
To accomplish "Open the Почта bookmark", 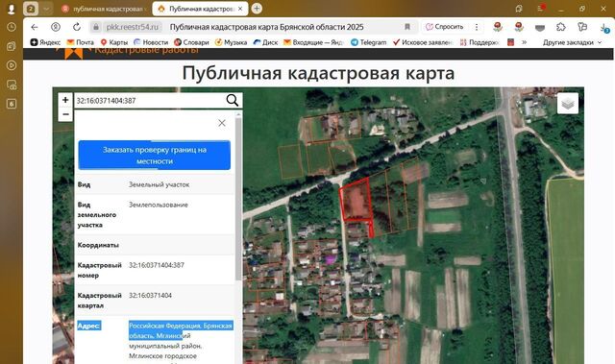I will tap(81, 42).
